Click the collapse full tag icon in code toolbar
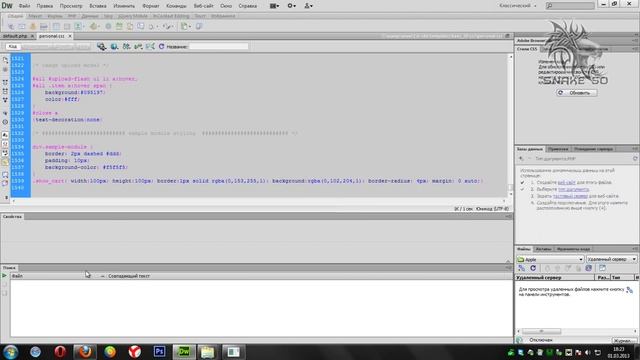 pos(5,82)
